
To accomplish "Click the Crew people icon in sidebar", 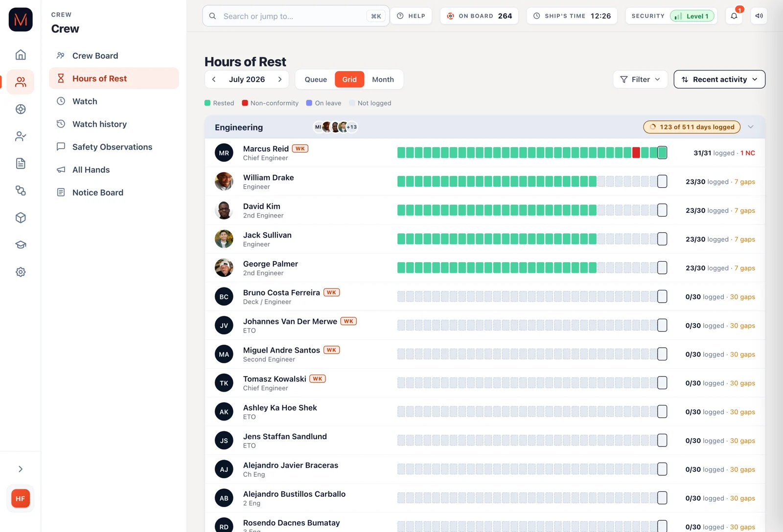I will point(21,82).
